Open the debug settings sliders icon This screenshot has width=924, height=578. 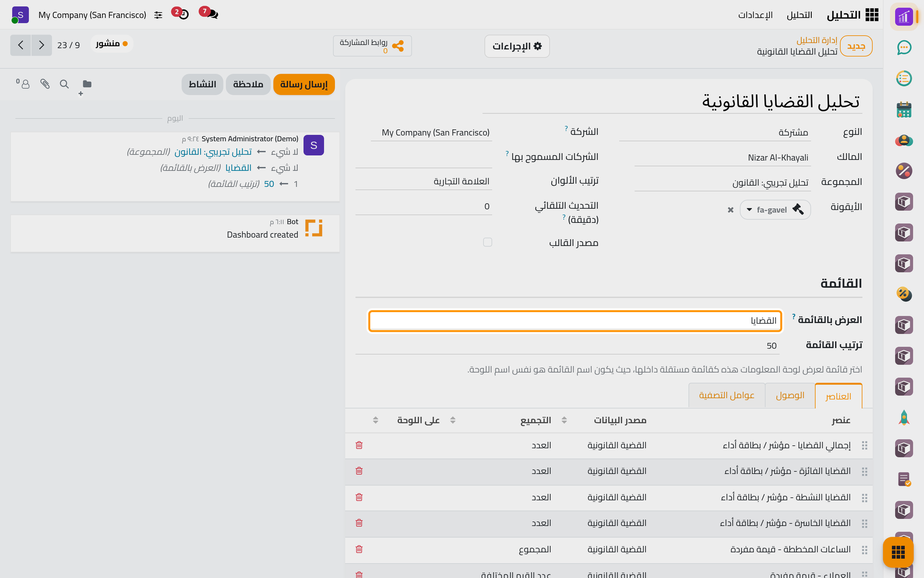158,15
